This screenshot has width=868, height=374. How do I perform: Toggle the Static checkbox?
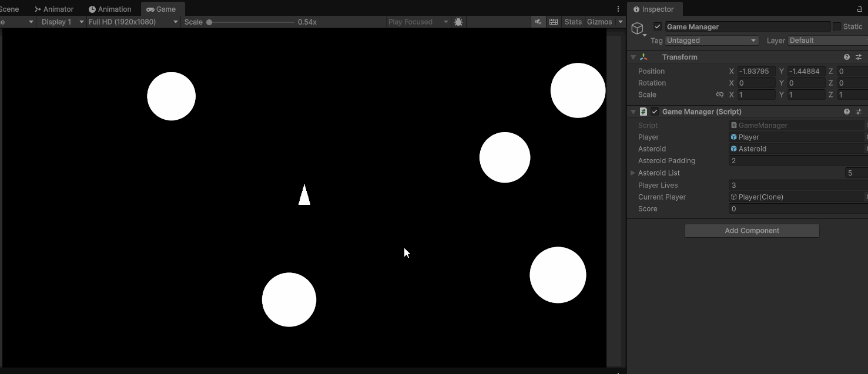pyautogui.click(x=837, y=26)
